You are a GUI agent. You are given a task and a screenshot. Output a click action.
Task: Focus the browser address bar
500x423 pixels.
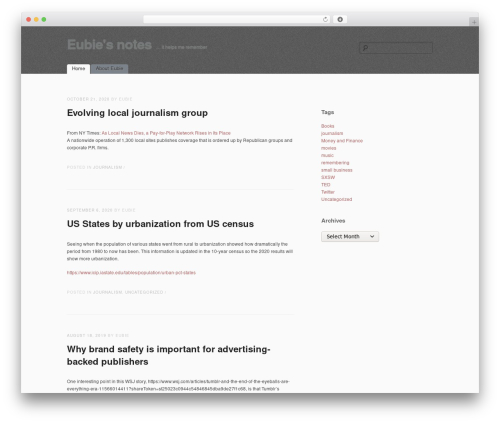(237, 19)
